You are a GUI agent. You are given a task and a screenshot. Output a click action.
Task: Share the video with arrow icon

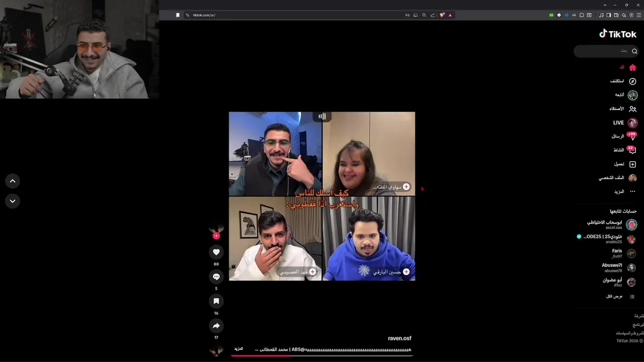[x=216, y=325]
